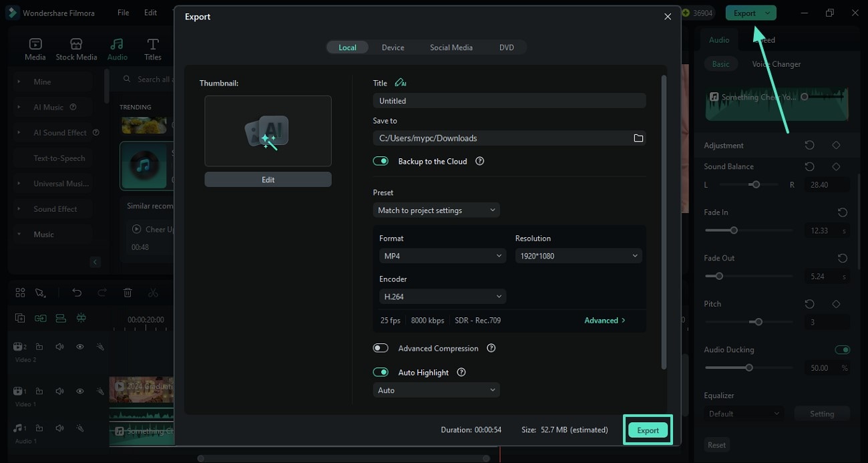Open the Format MP4 dropdown

(x=442, y=256)
